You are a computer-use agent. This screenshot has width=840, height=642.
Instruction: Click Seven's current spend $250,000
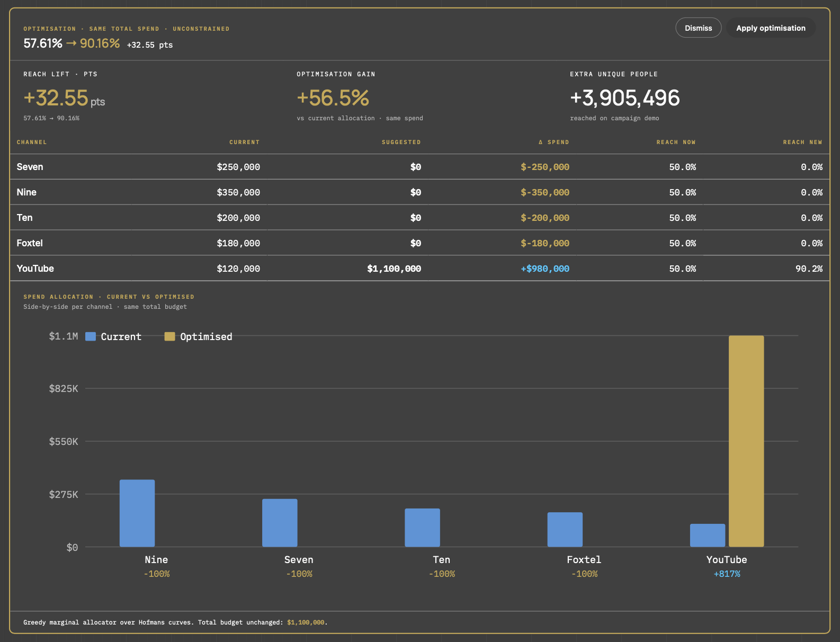[238, 167]
